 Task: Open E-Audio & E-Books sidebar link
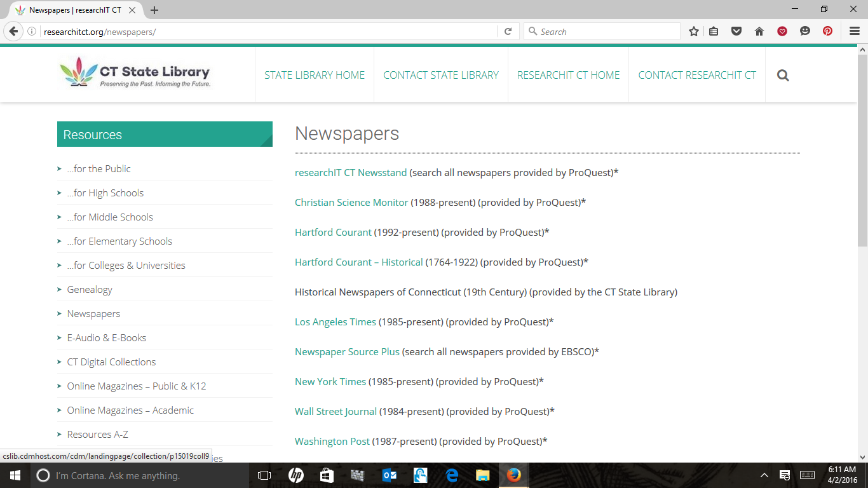107,337
